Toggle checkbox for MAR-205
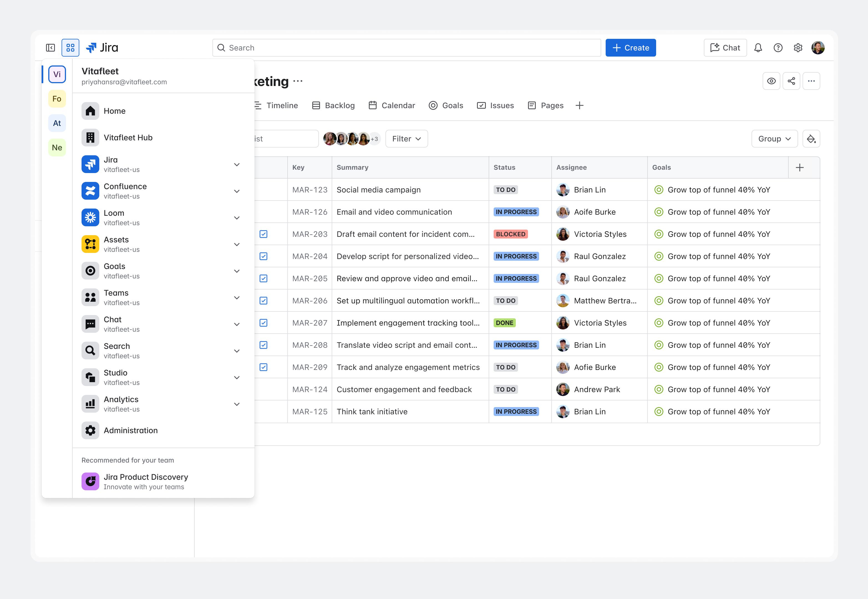 pyautogui.click(x=263, y=278)
